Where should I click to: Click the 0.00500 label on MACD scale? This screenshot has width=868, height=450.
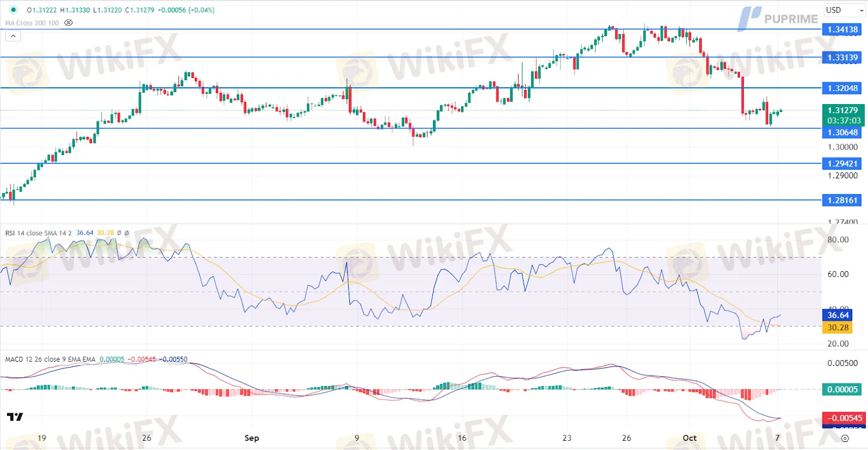[843, 363]
